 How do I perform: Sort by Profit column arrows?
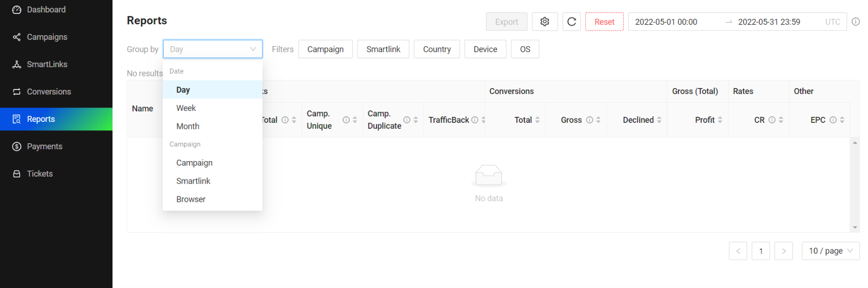[720, 120]
